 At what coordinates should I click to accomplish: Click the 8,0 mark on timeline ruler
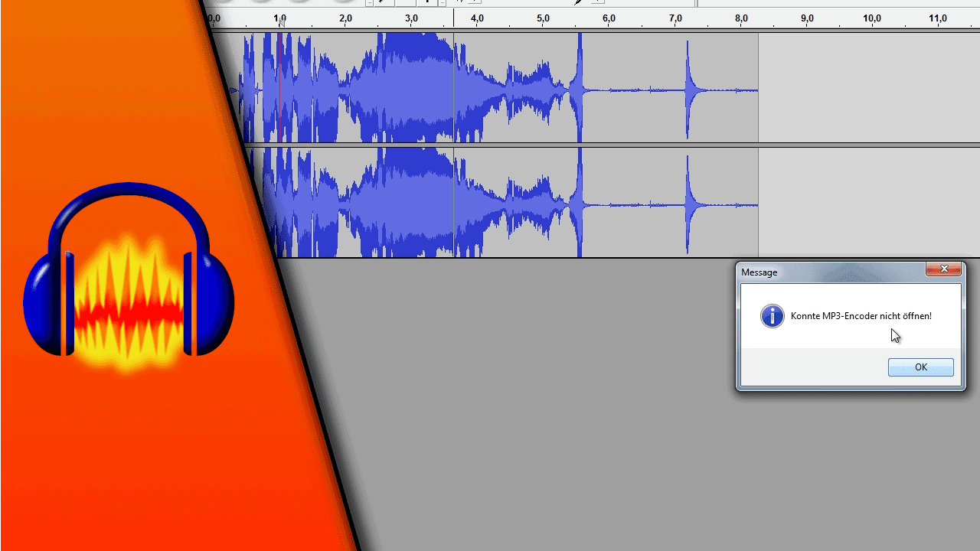pyautogui.click(x=741, y=18)
